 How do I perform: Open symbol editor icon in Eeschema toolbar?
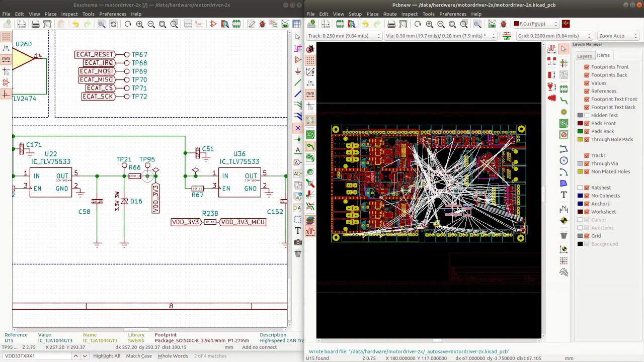[x=213, y=24]
